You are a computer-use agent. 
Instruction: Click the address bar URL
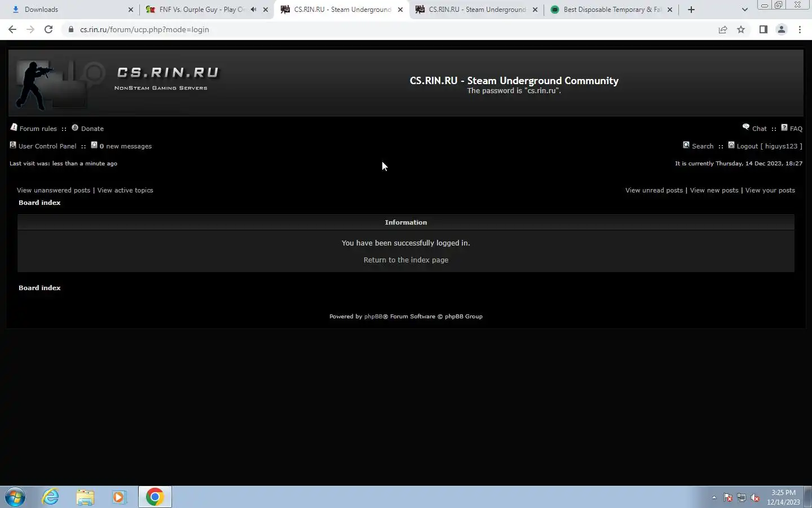[144, 29]
